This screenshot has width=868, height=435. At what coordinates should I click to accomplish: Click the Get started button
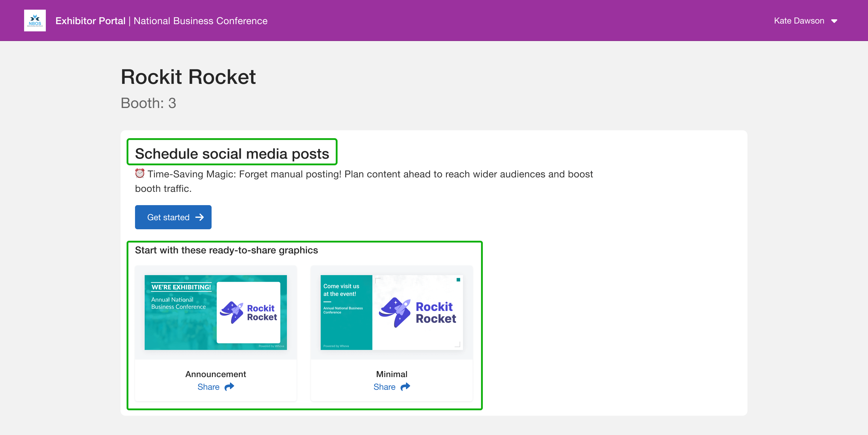click(173, 217)
